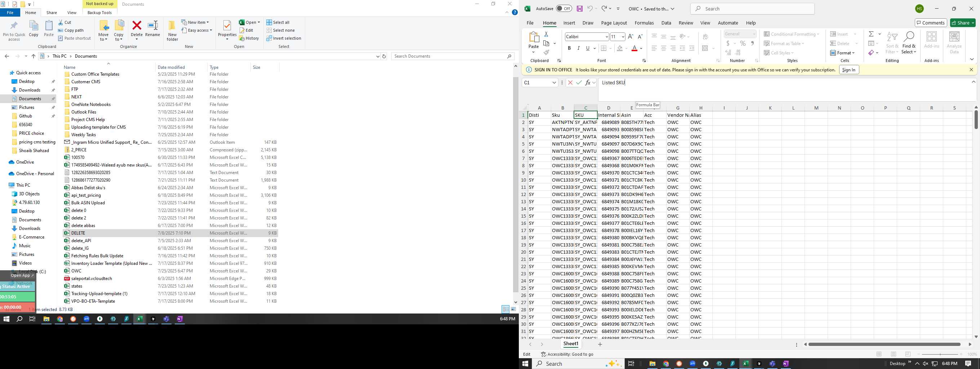Switch to Details view in Explorer

coord(505,309)
